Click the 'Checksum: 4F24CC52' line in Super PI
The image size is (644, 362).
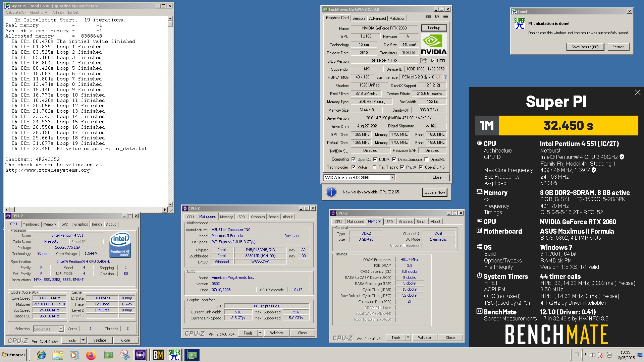pos(33,159)
